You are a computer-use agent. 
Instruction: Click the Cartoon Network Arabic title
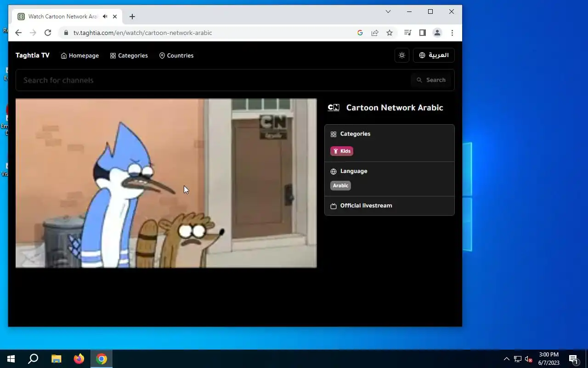395,108
